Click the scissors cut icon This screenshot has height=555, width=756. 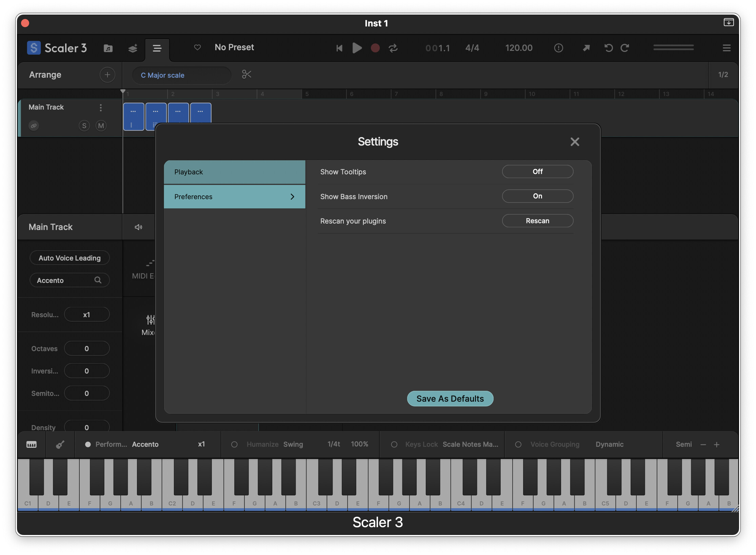click(246, 74)
